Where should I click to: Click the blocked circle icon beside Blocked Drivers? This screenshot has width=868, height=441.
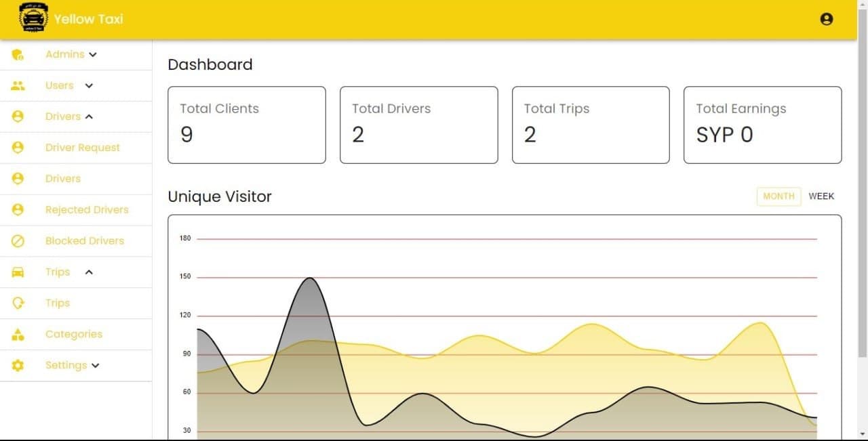tap(18, 241)
